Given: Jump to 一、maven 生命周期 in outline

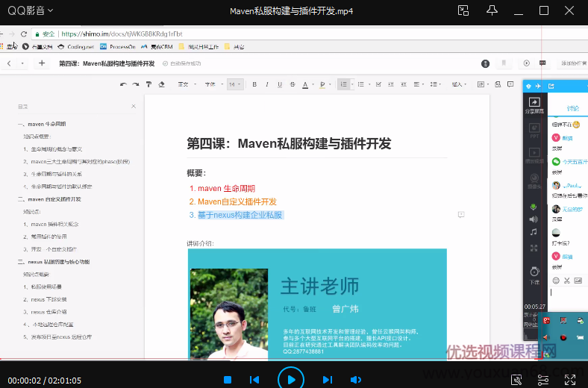Looking at the screenshot, I should point(42,124).
